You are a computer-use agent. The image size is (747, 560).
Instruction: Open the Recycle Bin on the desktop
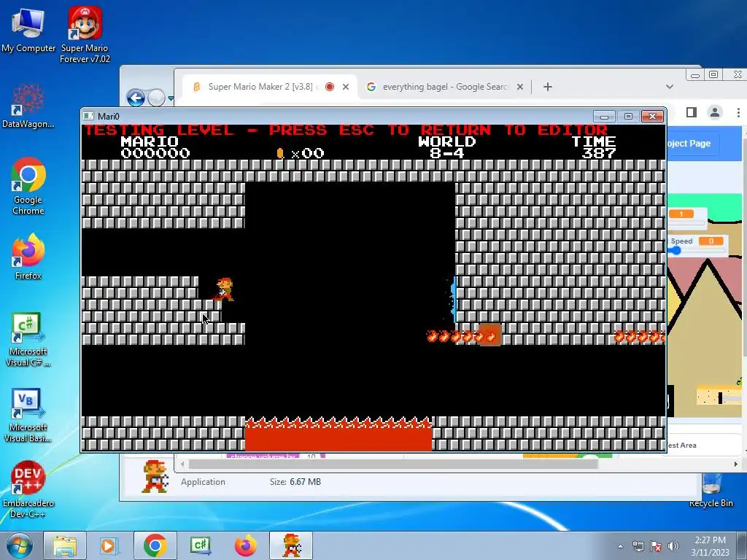point(711,491)
